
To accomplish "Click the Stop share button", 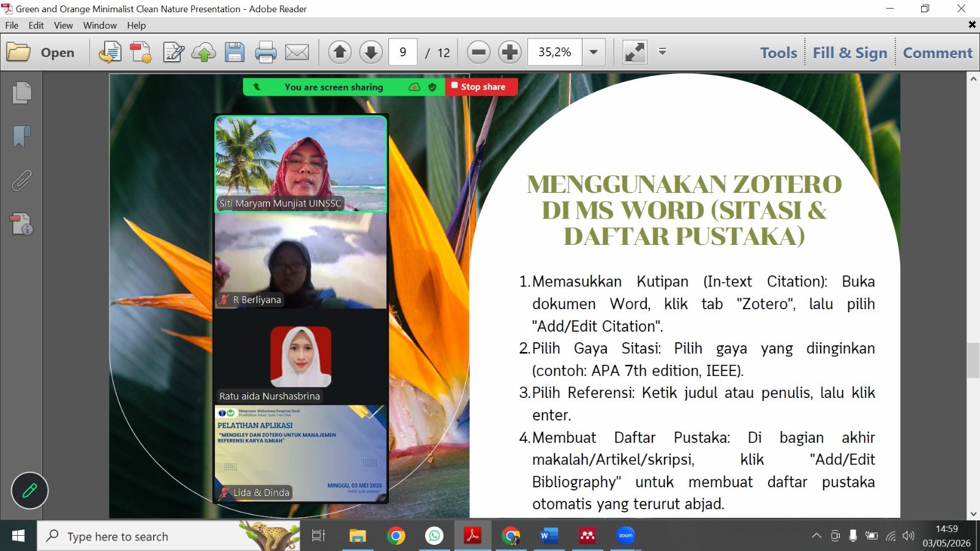I will 483,87.
